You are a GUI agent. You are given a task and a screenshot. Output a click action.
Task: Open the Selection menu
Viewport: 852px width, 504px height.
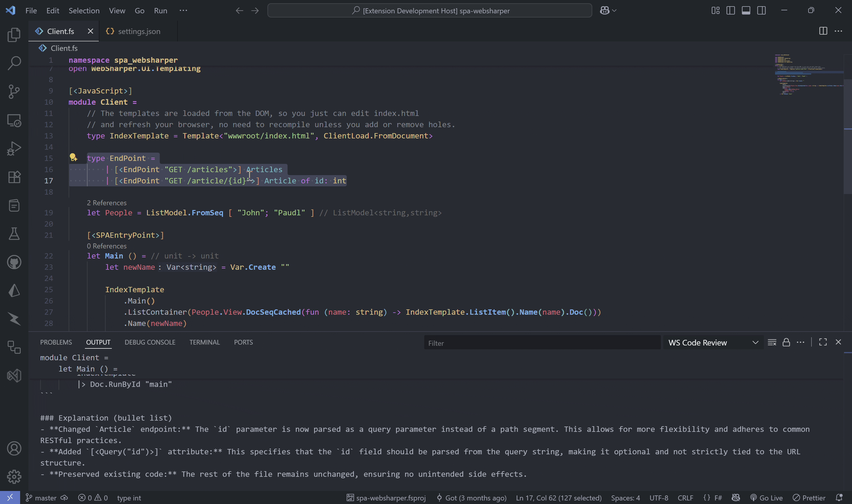(x=84, y=11)
